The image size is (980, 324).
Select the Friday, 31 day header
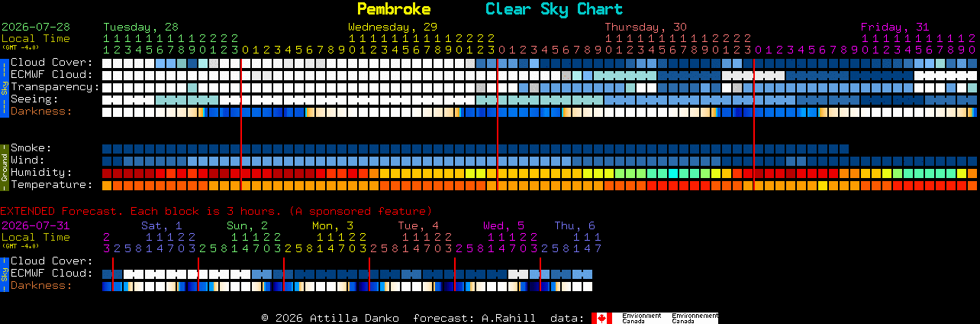coord(895,27)
